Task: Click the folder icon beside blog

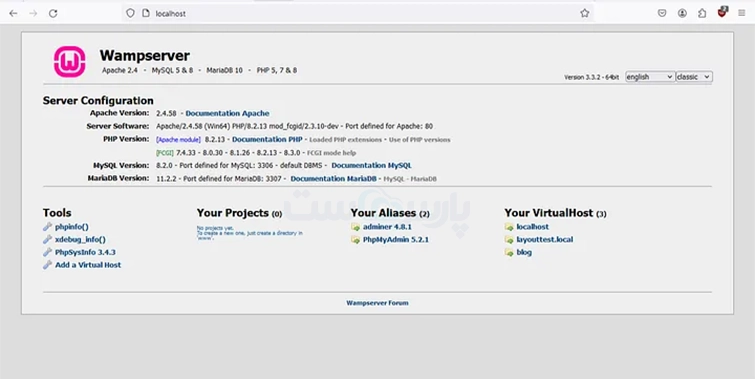Action: pos(509,252)
